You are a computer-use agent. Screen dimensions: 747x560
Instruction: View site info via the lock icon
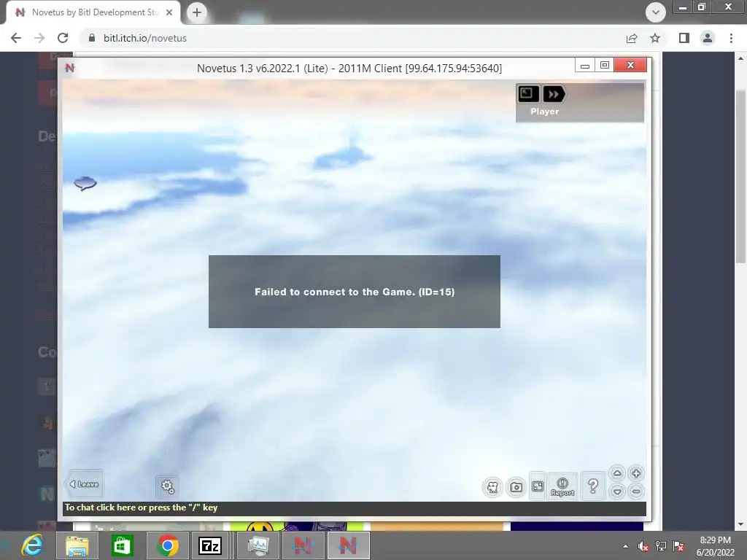point(92,38)
